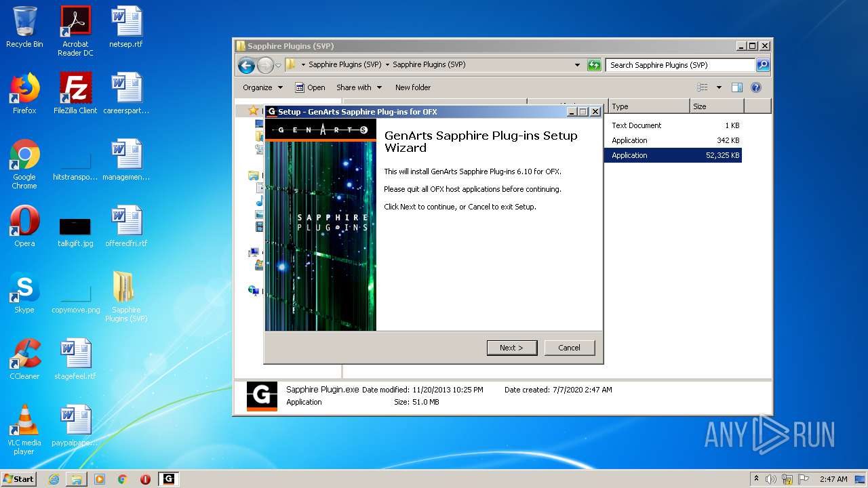Open Internet Explorer from the taskbar
This screenshot has height=488, width=868.
click(54, 479)
